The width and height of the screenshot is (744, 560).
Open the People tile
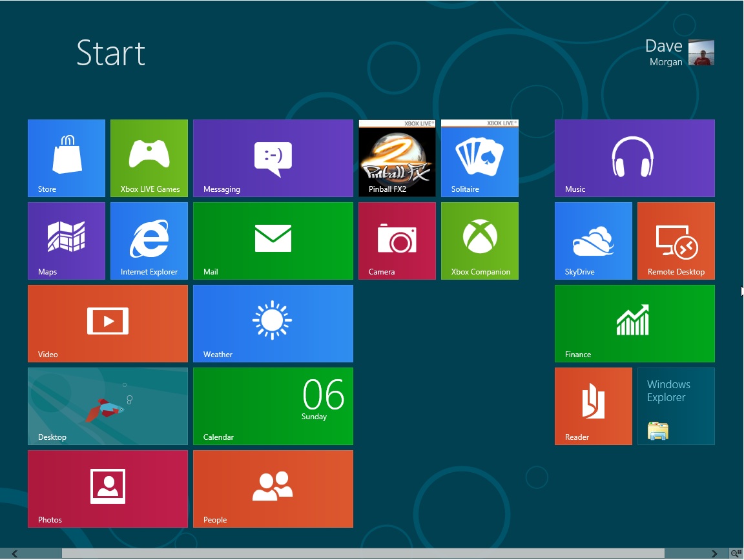273,489
